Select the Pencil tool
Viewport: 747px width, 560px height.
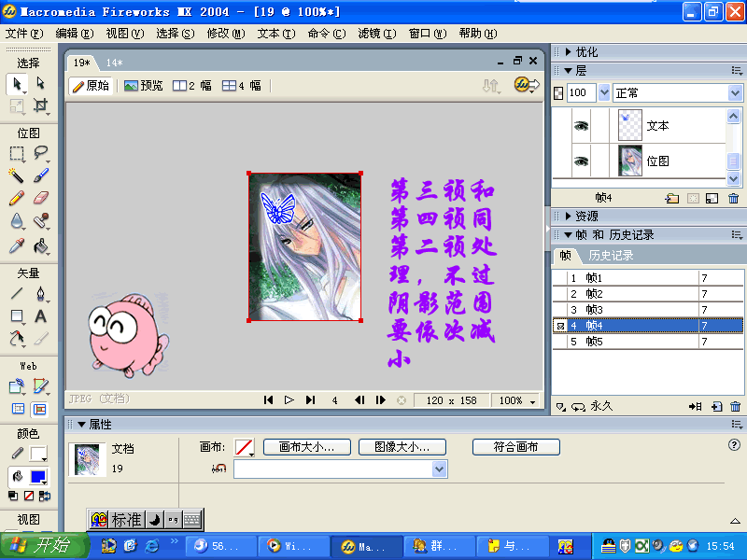coord(17,198)
